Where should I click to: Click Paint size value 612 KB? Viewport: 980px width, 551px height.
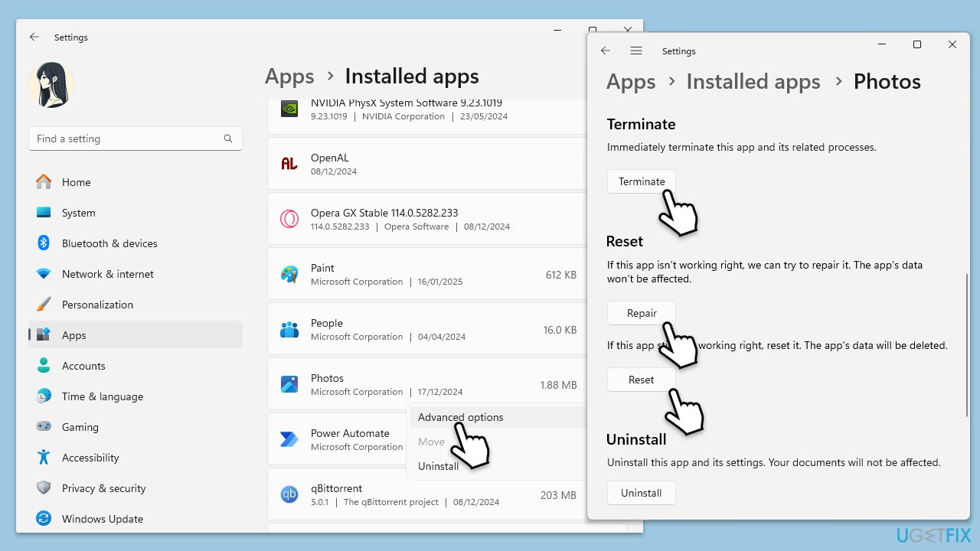(561, 275)
